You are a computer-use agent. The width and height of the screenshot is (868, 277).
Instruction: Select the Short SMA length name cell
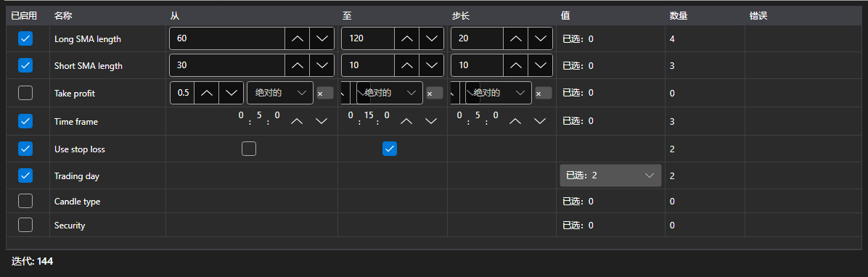point(108,66)
